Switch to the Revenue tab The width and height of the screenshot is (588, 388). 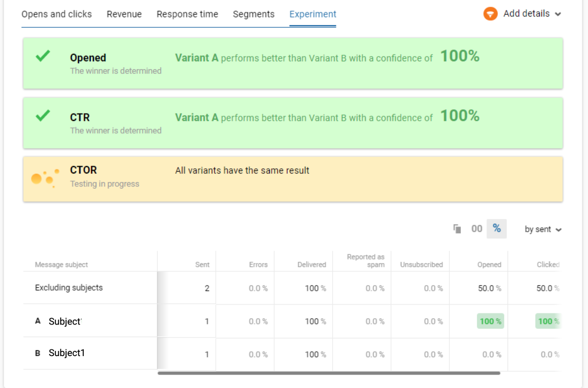[124, 14]
